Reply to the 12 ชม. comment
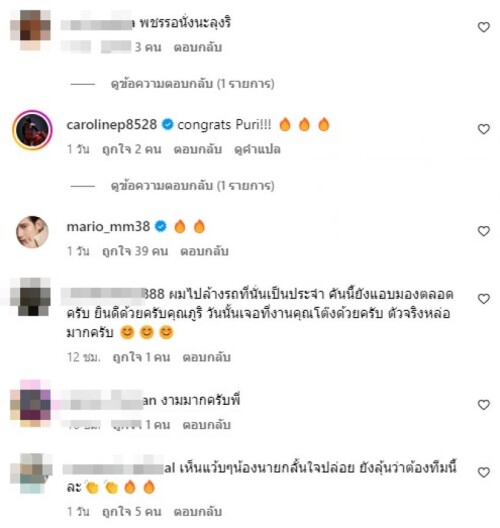Screen dimensions: 500x528 (206, 357)
